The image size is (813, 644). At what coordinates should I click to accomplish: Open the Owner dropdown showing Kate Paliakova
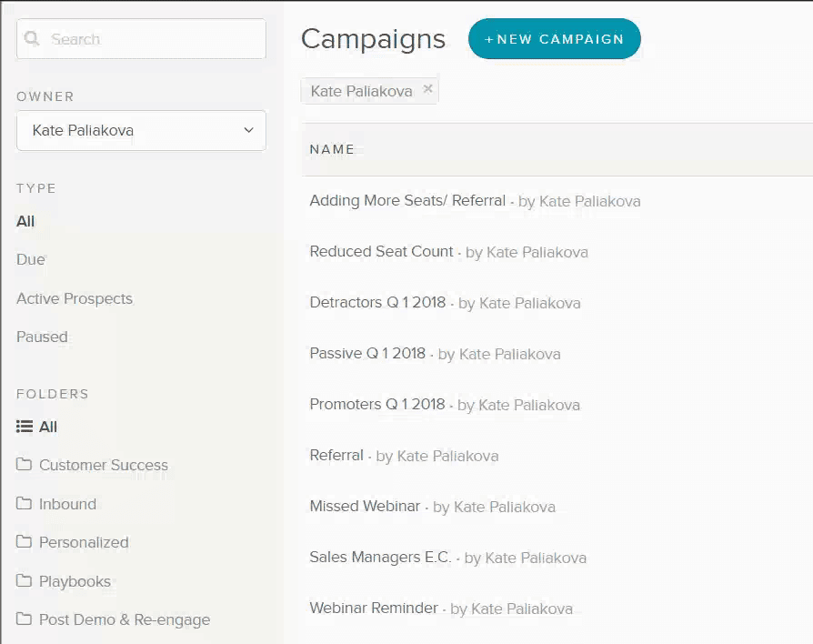tap(141, 130)
